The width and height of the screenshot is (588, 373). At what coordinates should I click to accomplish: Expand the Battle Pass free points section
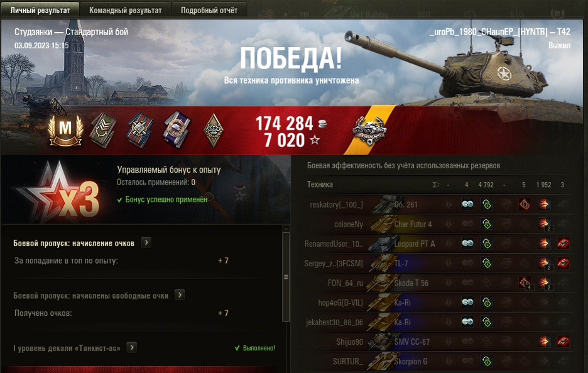[x=180, y=295]
